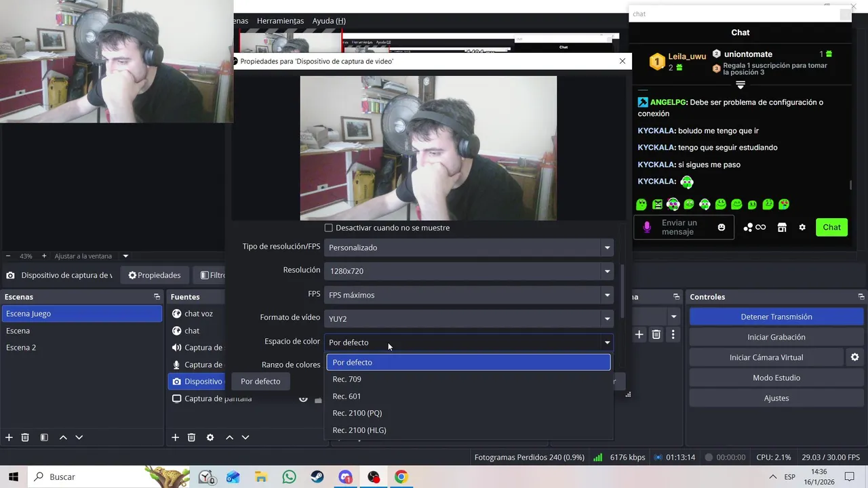Open WhatsApp from the taskbar

click(290, 476)
